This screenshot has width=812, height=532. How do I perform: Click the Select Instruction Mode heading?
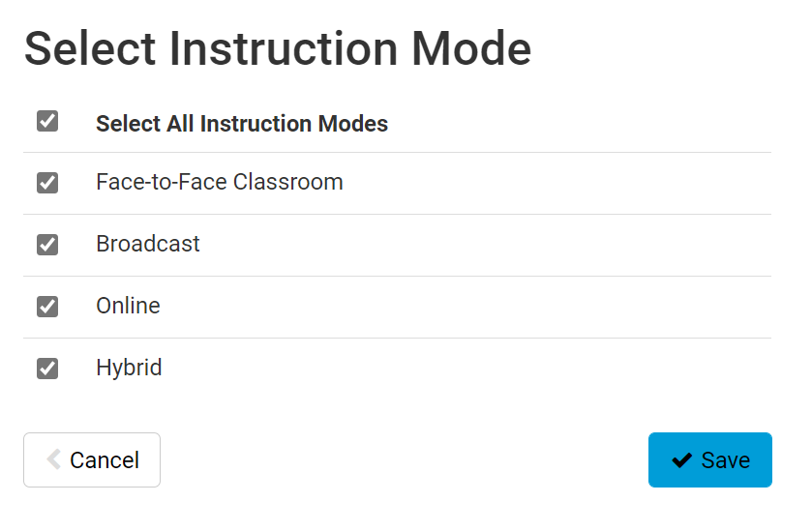(278, 48)
